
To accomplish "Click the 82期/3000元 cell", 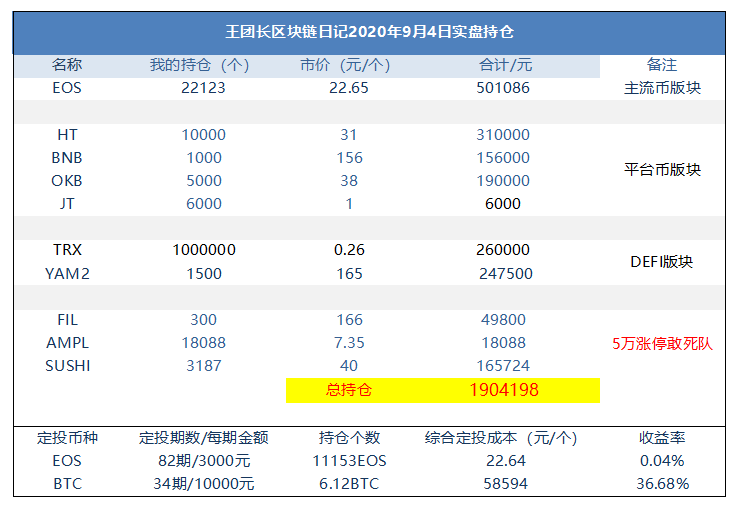I will (204, 461).
